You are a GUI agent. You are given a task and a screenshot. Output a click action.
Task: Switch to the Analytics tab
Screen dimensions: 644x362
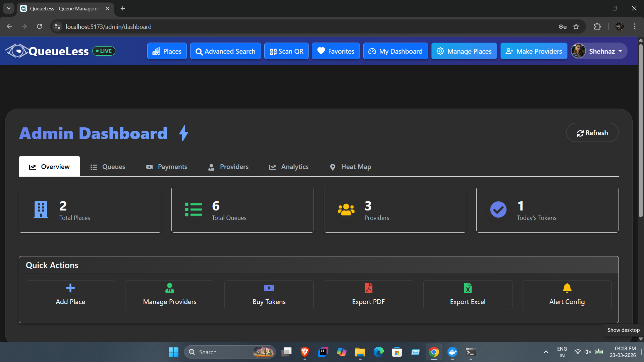click(x=289, y=166)
